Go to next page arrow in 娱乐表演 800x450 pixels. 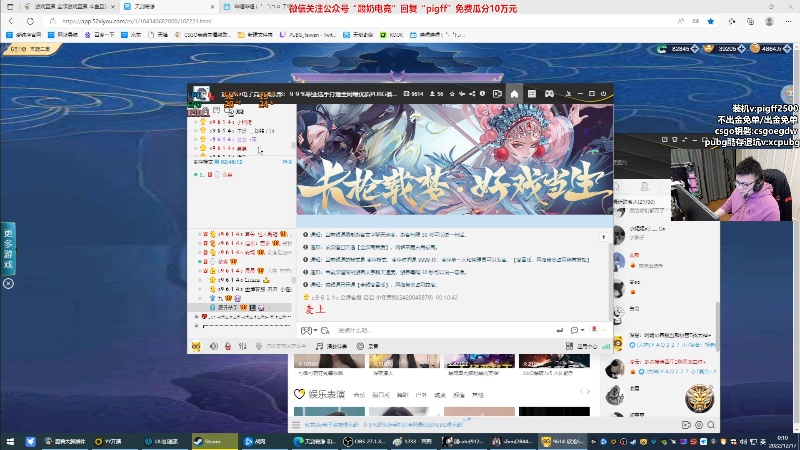tap(588, 391)
